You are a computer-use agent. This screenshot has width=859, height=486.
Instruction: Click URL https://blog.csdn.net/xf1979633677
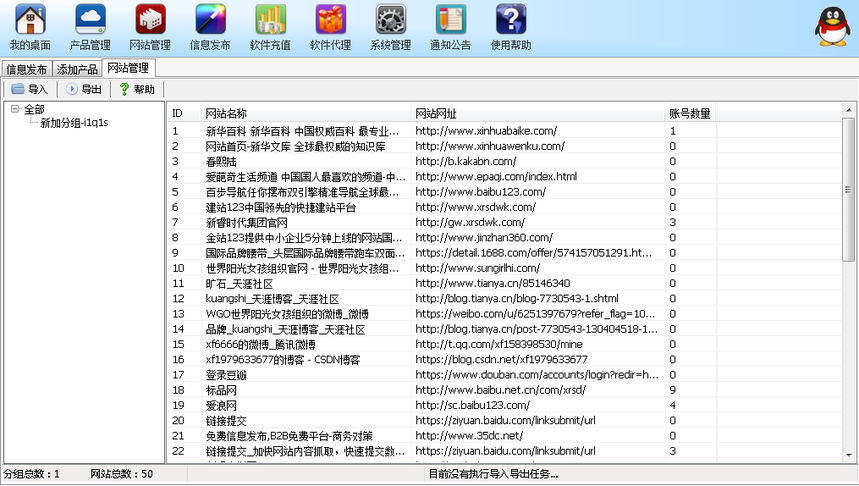click(501, 359)
